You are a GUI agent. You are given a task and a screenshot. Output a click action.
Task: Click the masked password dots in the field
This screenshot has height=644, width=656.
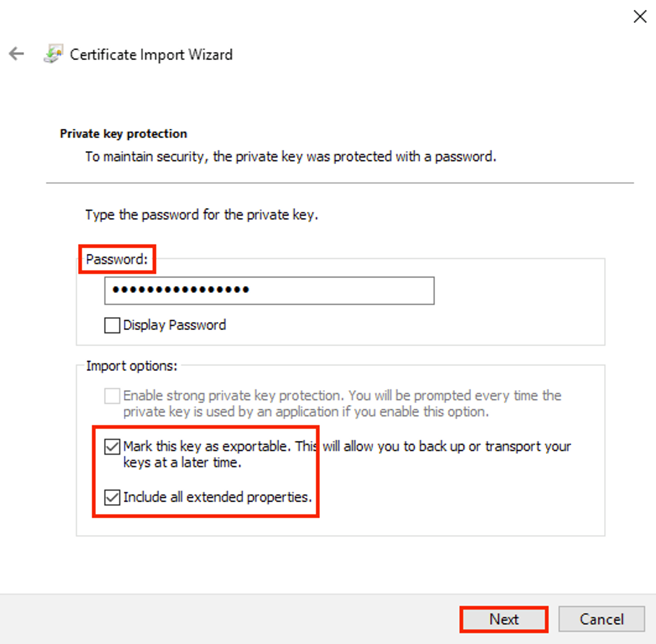click(x=181, y=290)
